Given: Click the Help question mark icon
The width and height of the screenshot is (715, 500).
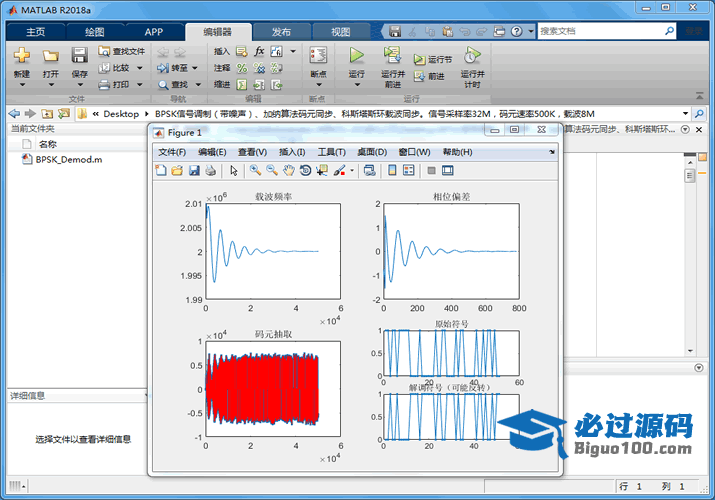Looking at the screenshot, I should click(516, 31).
